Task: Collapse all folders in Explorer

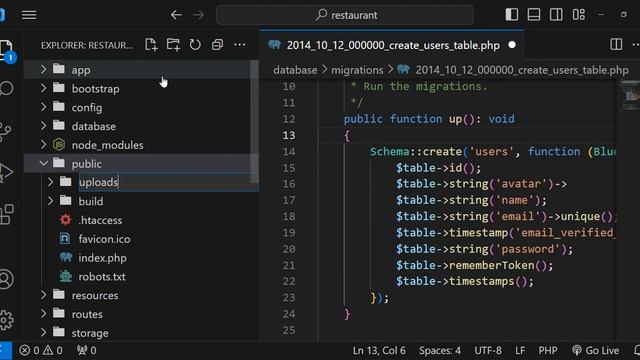Action: pos(217,45)
